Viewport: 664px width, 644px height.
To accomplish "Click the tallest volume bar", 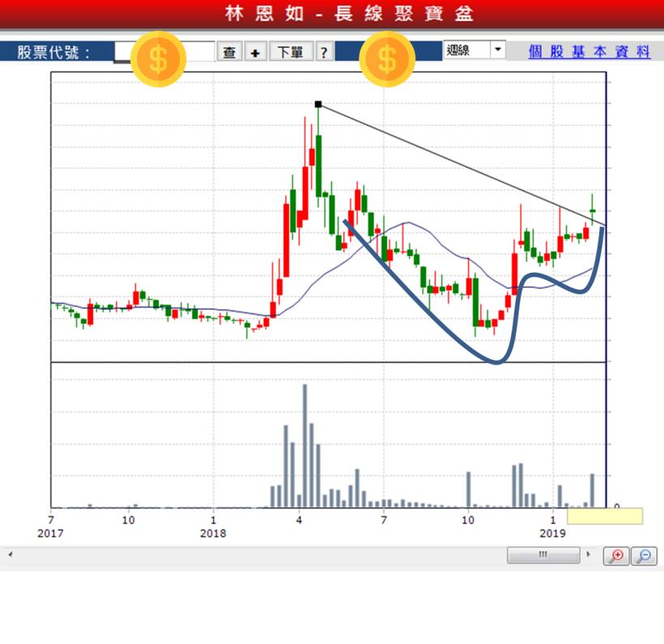I will pyautogui.click(x=305, y=446).
